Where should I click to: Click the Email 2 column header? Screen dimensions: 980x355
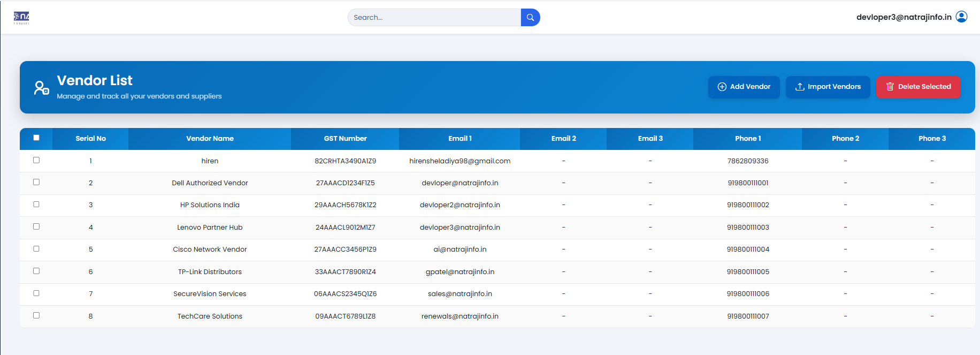(x=563, y=139)
